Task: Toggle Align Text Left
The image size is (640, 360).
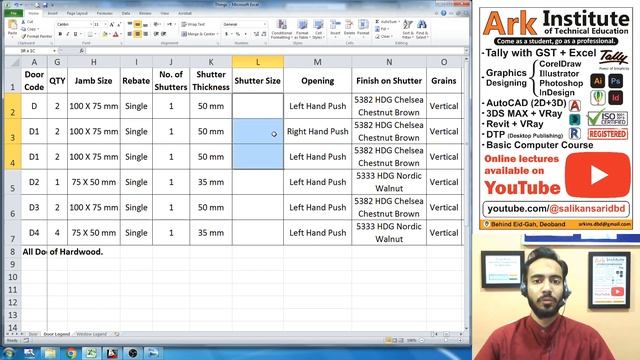Action: point(130,34)
